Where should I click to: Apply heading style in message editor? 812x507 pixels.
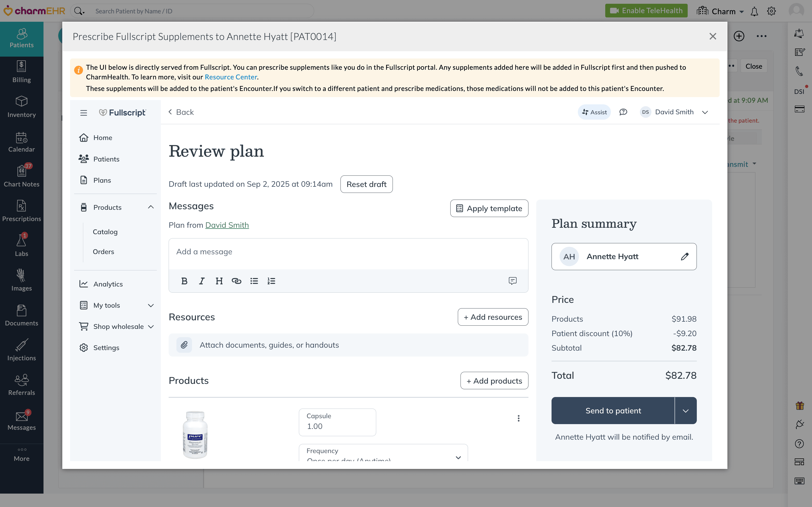click(x=219, y=281)
